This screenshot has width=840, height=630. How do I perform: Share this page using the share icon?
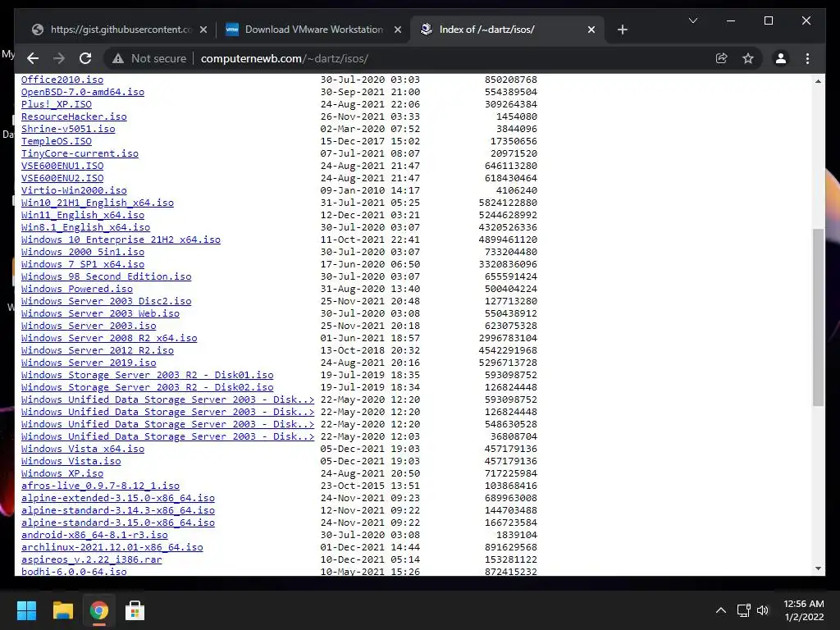coord(722,58)
